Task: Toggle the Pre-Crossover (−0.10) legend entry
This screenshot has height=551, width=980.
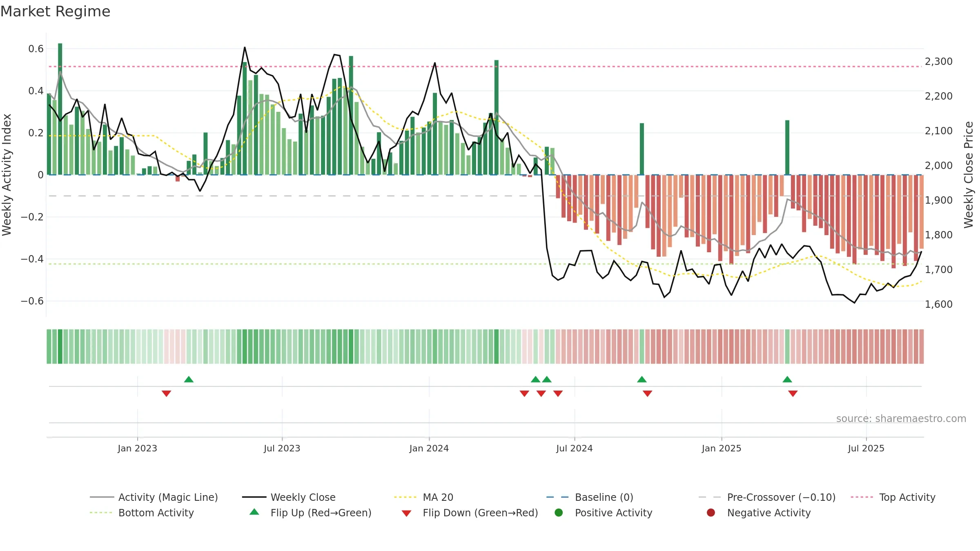Action: [x=767, y=497]
